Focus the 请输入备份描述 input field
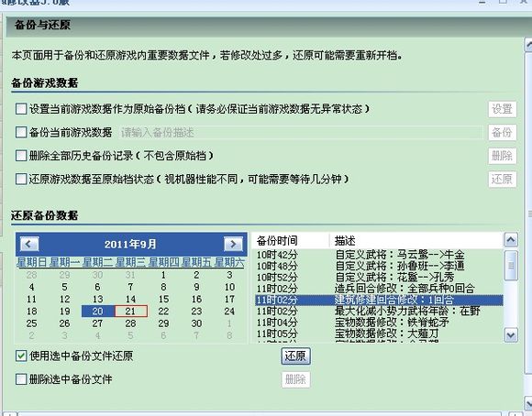This screenshot has height=416, width=532. (x=301, y=133)
